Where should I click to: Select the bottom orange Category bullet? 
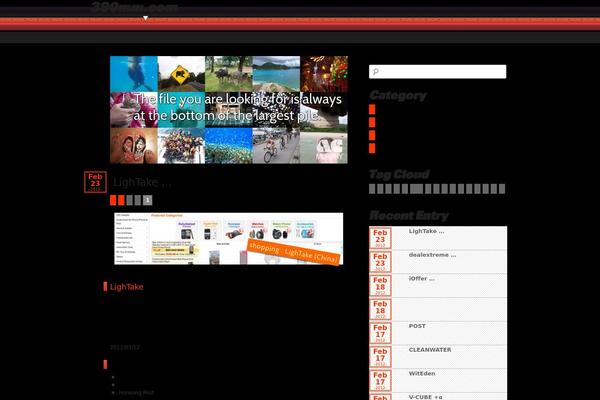click(x=372, y=148)
